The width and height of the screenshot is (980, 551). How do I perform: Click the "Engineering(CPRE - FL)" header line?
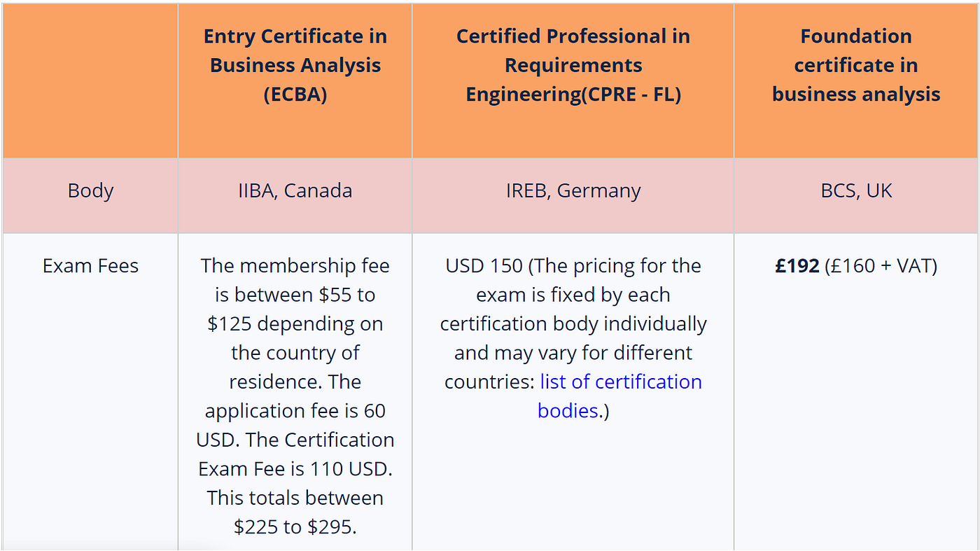pyautogui.click(x=573, y=95)
